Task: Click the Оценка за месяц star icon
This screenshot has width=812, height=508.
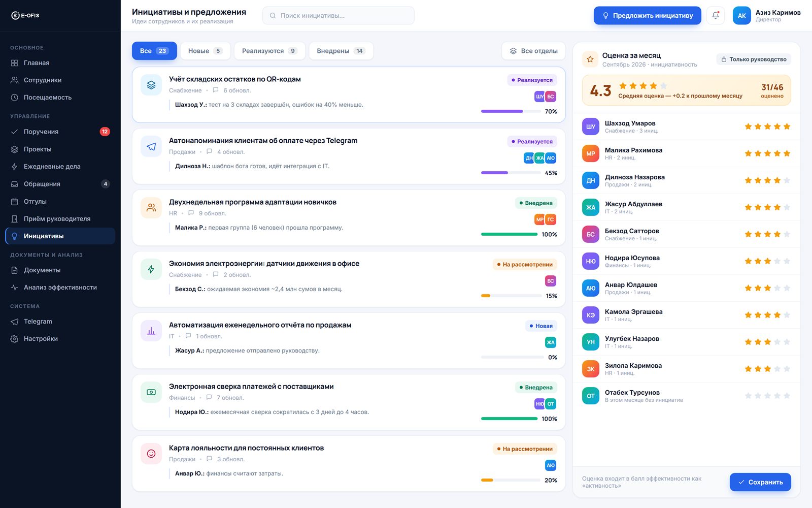Action: [x=590, y=59]
